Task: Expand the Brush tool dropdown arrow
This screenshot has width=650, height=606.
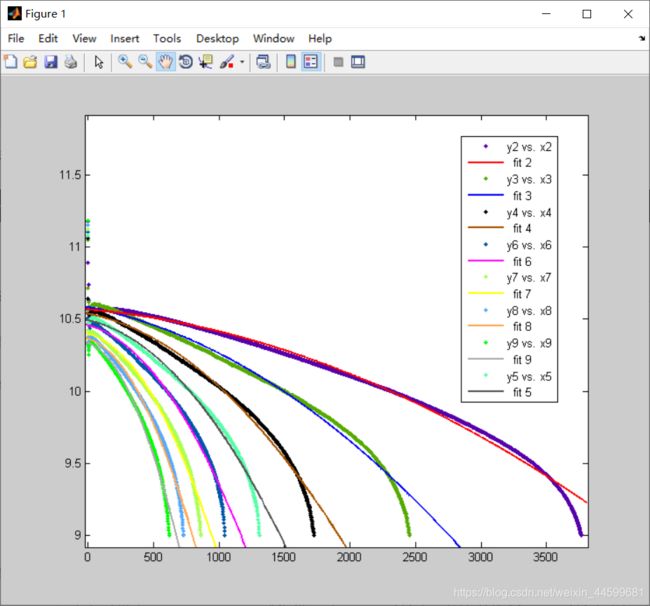Action: (x=242, y=62)
